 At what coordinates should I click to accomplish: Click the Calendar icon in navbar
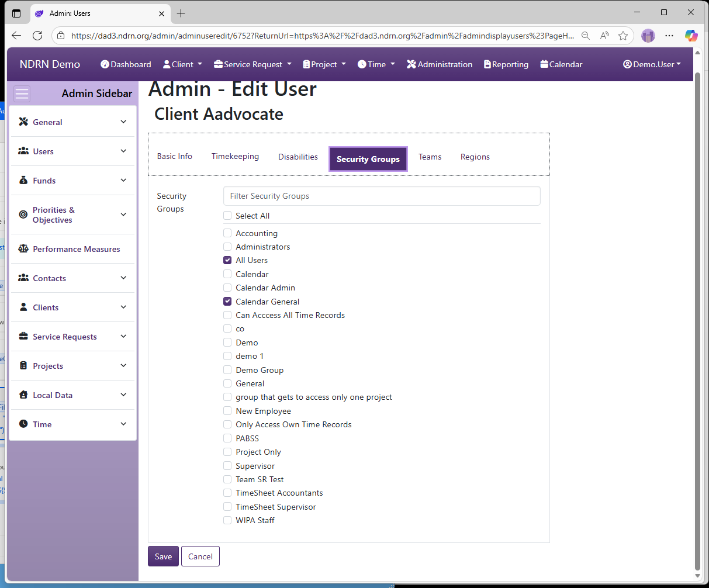point(544,64)
